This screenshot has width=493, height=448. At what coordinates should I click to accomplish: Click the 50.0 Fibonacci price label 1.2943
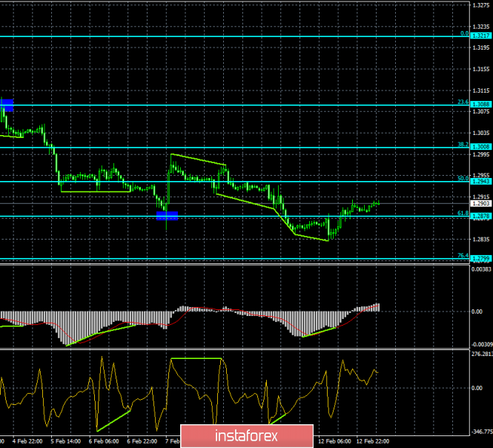coord(481,181)
